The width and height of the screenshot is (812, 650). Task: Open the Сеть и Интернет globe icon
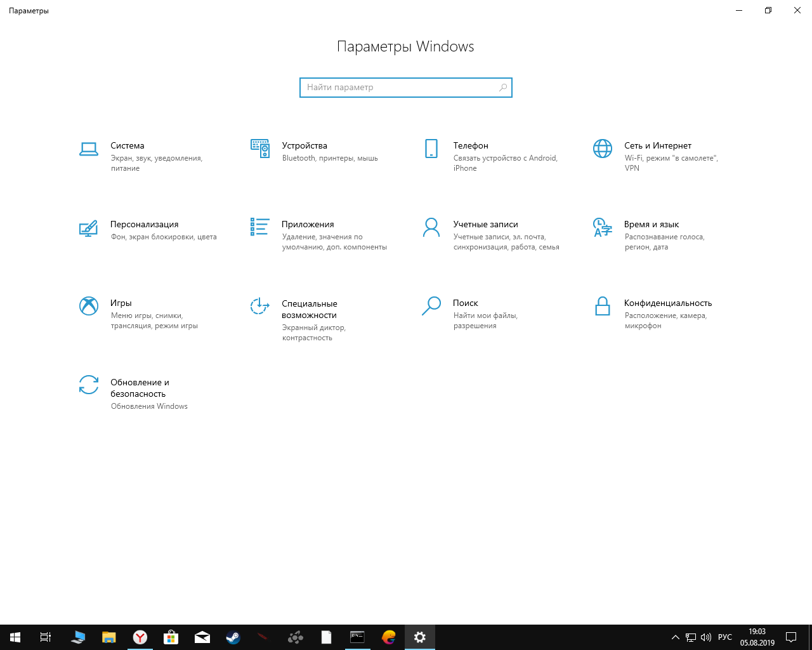pyautogui.click(x=603, y=149)
